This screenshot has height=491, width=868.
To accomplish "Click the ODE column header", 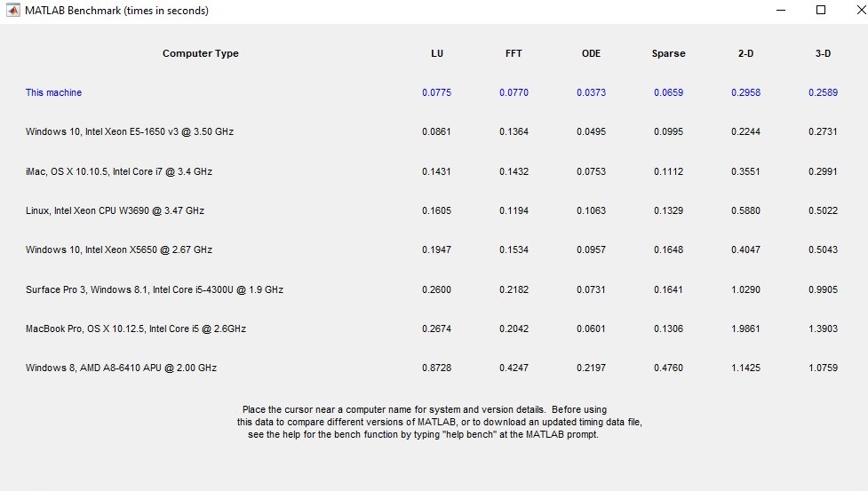I will pos(591,53).
